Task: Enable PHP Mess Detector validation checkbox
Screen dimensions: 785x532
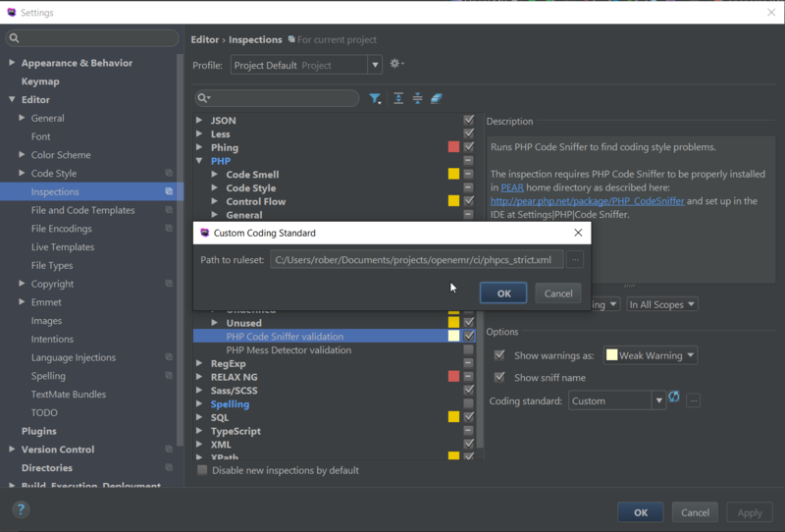Action: (x=468, y=349)
